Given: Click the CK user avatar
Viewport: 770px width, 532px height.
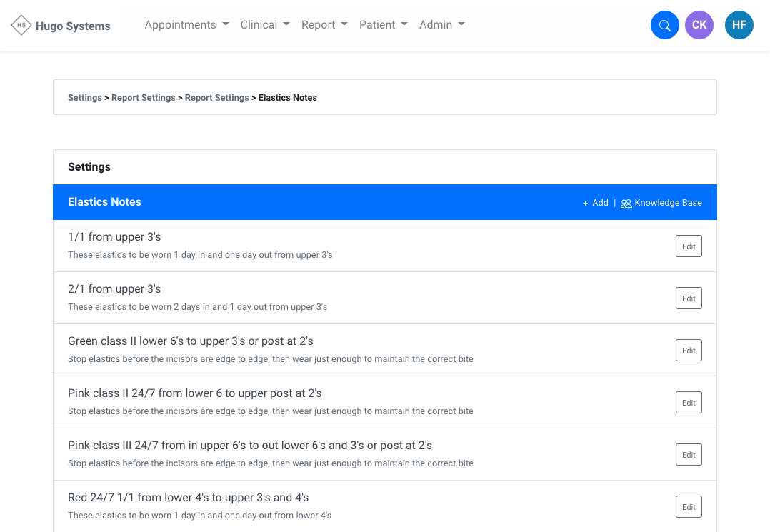Looking at the screenshot, I should [x=699, y=26].
